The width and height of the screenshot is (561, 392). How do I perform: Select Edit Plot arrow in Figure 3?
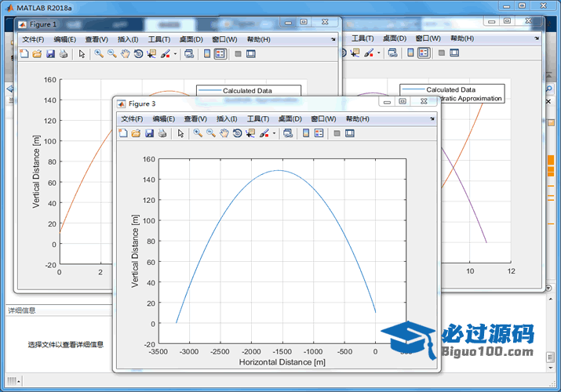(180, 133)
